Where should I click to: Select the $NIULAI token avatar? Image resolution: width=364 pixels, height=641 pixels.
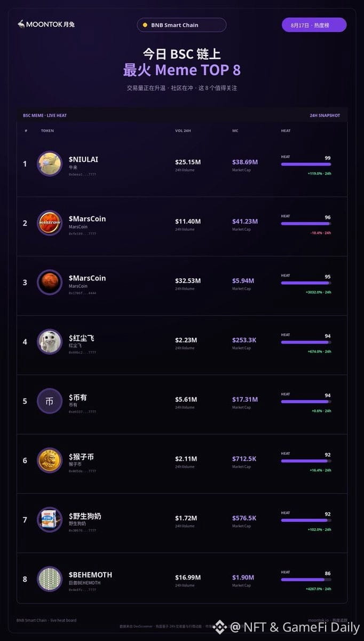(50, 163)
